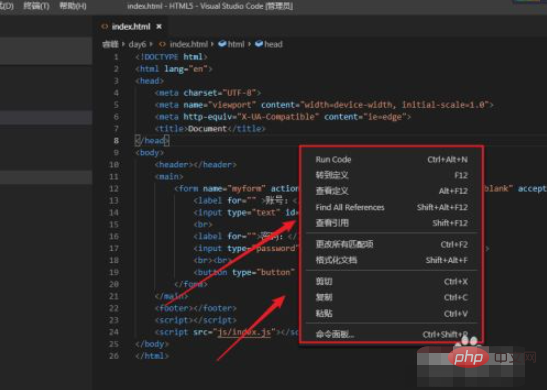The image size is (547, 390).
Task: Click line number 26 in the gutter
Action: point(114,356)
